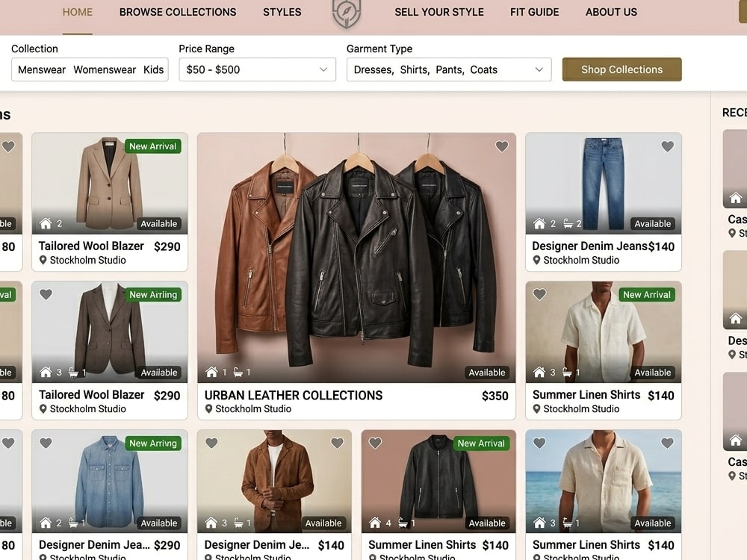Toggle heart on black bomber jacket card
Viewport: 747px width, 560px height.
coord(376,444)
